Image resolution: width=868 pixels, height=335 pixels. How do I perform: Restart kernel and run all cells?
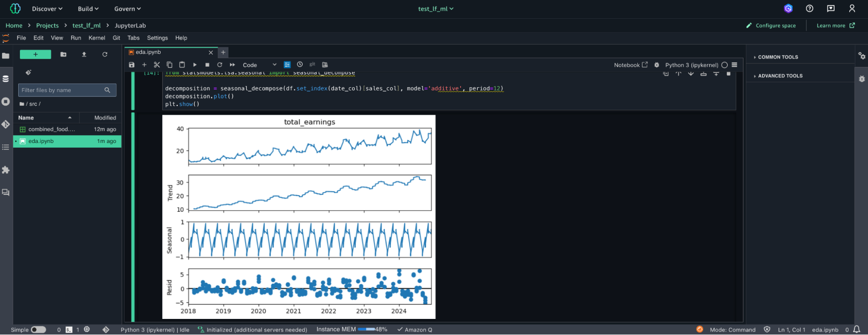coord(232,65)
